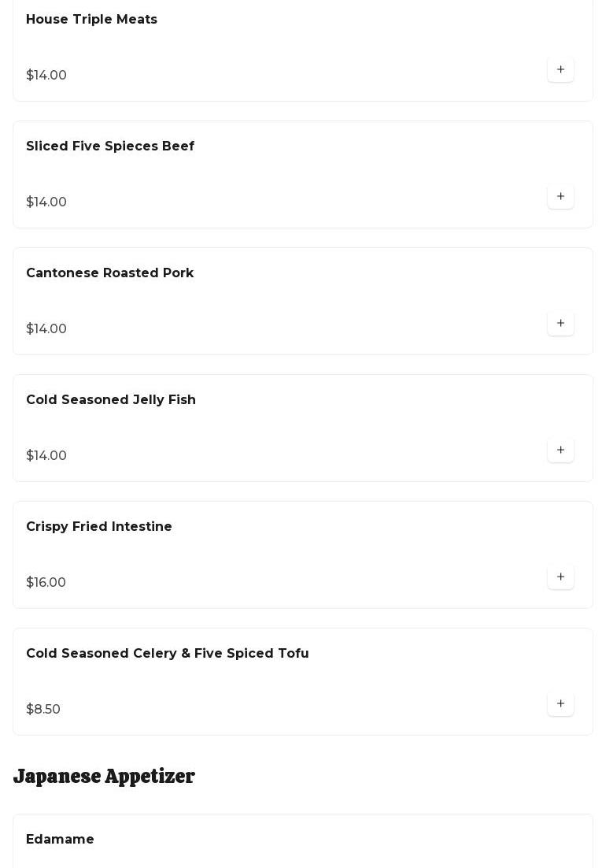Click the $14.00 price under Sliced Five Spieces Beef
This screenshot has height=868, width=606.
(46, 202)
